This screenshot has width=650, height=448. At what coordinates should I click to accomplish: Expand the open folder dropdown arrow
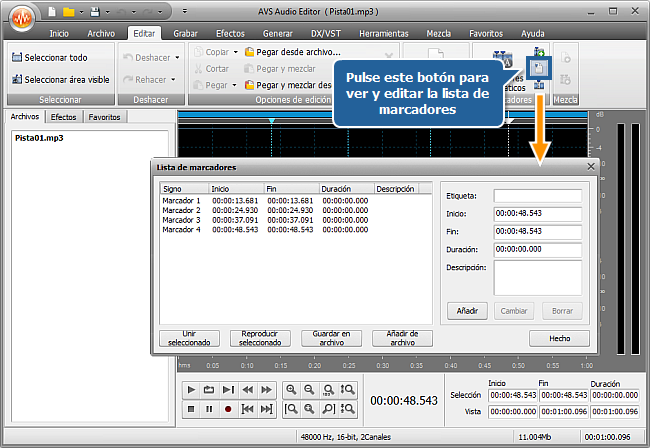pos(82,12)
